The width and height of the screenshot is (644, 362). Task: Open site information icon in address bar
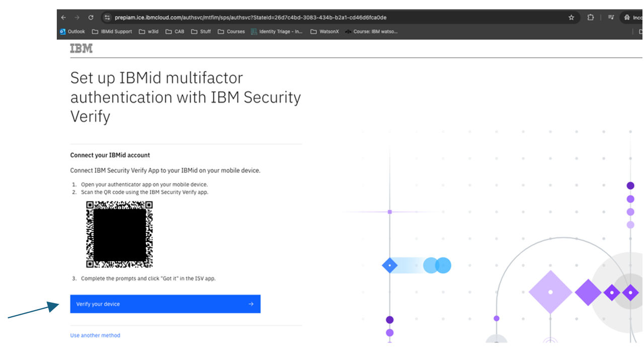point(107,18)
